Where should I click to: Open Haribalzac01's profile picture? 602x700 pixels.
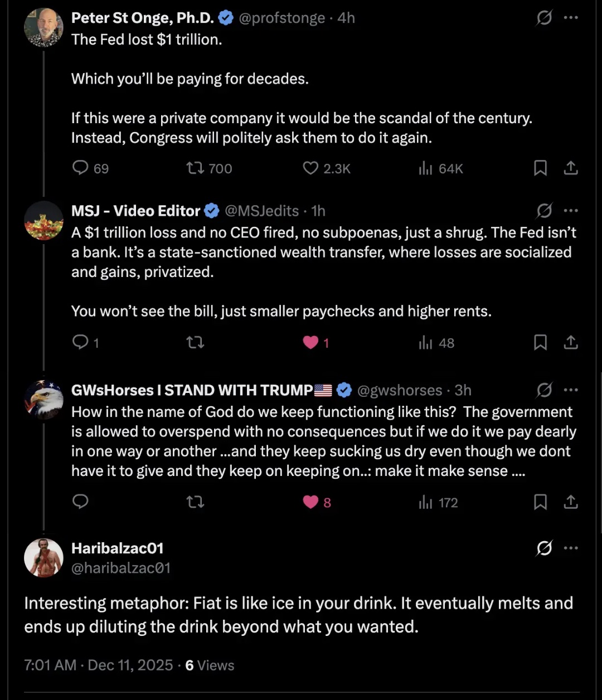tap(44, 558)
